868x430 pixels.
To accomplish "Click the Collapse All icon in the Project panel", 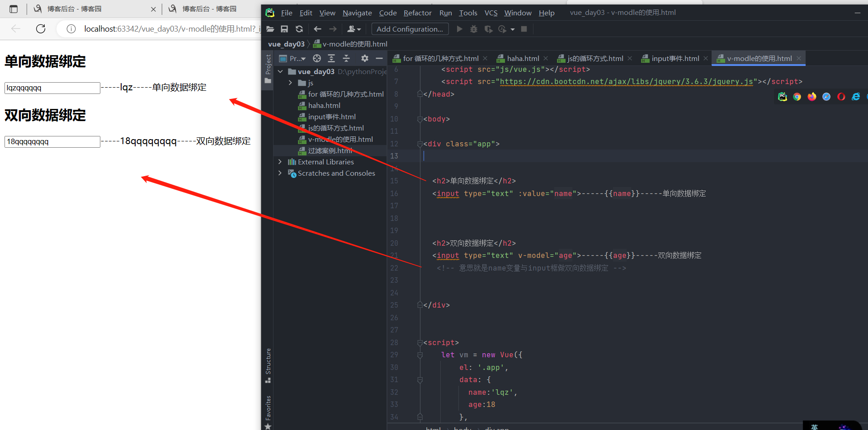I will coord(346,58).
